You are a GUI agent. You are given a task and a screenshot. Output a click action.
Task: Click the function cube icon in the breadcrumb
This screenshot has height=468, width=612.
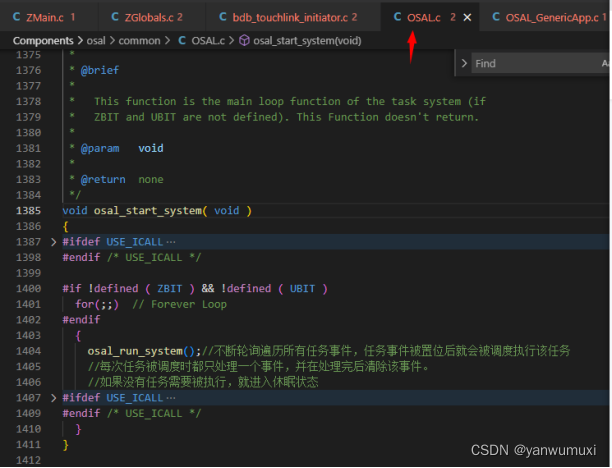pyautogui.click(x=244, y=41)
